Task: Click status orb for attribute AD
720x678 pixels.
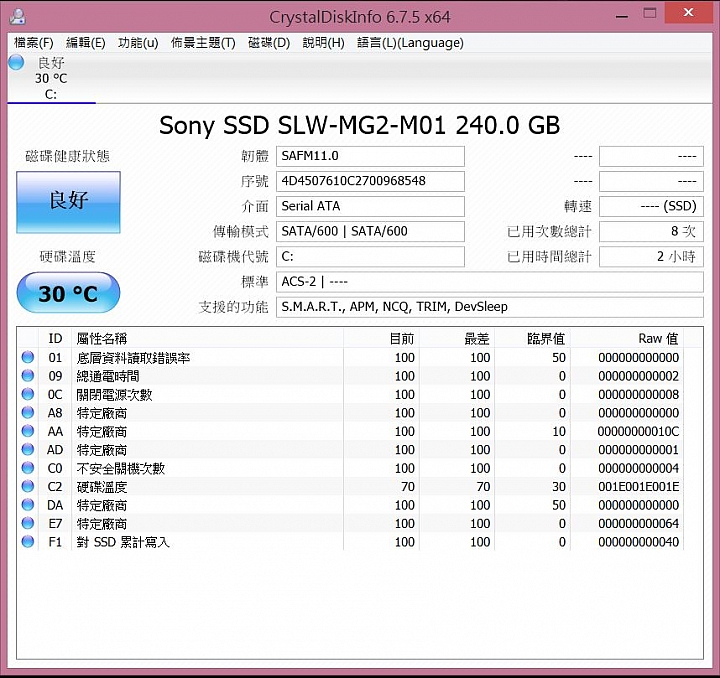Action: coord(28,449)
